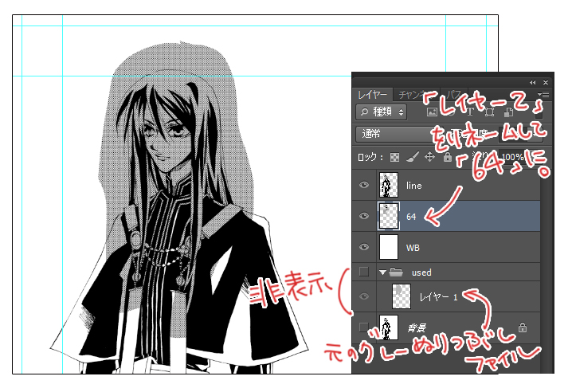Open the Layers panel flyout menu
Viewport: 572px width, 392px height.
point(544,95)
